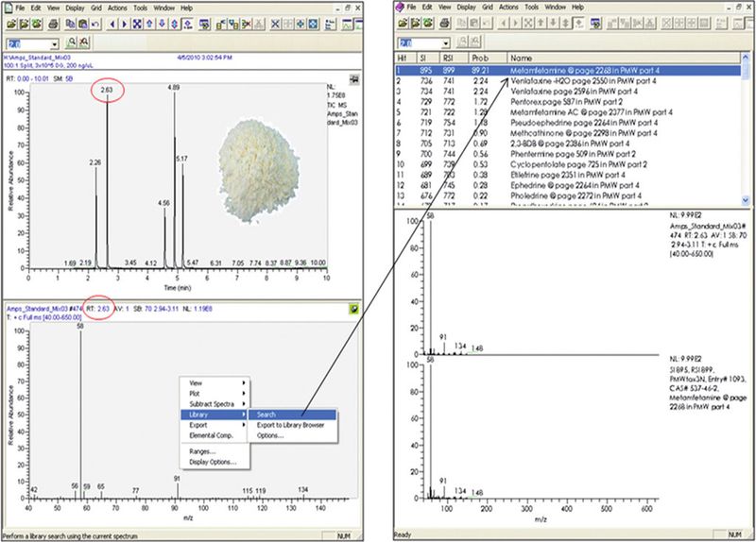Open File menu in library search window
This screenshot has height=542, width=756.
[x=411, y=8]
